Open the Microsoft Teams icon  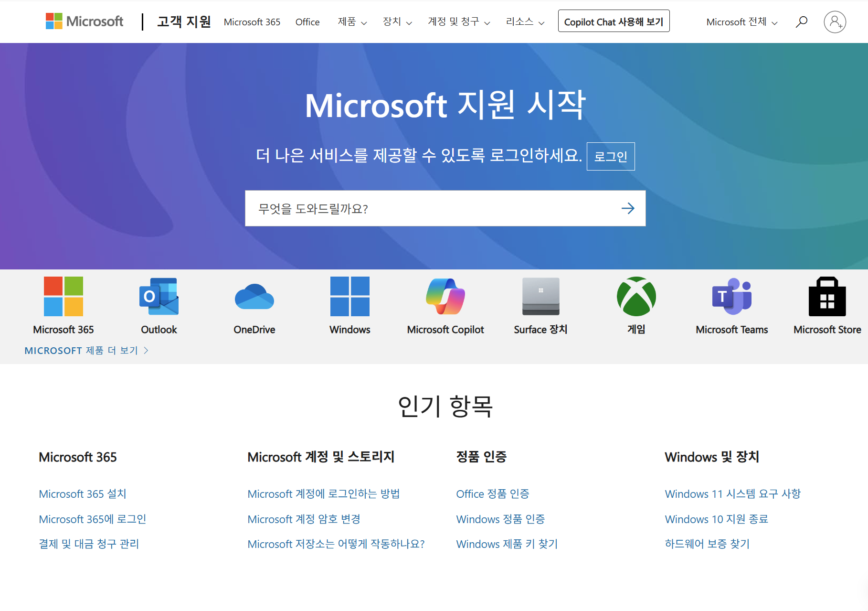(x=732, y=296)
